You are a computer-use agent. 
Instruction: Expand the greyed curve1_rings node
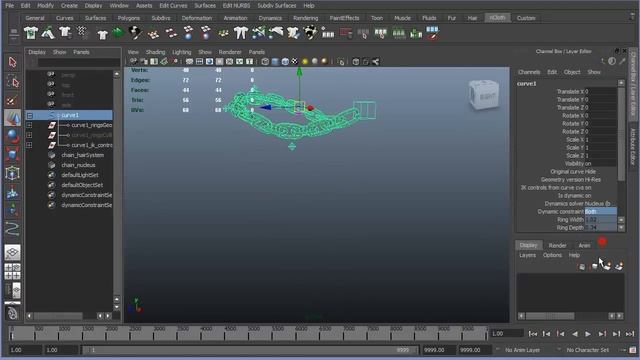coord(29,135)
